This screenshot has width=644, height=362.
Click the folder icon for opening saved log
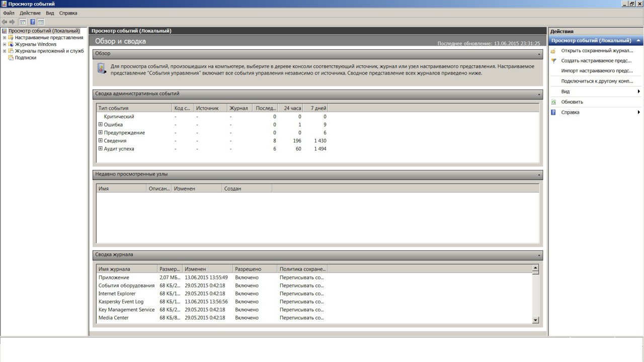pyautogui.click(x=553, y=51)
